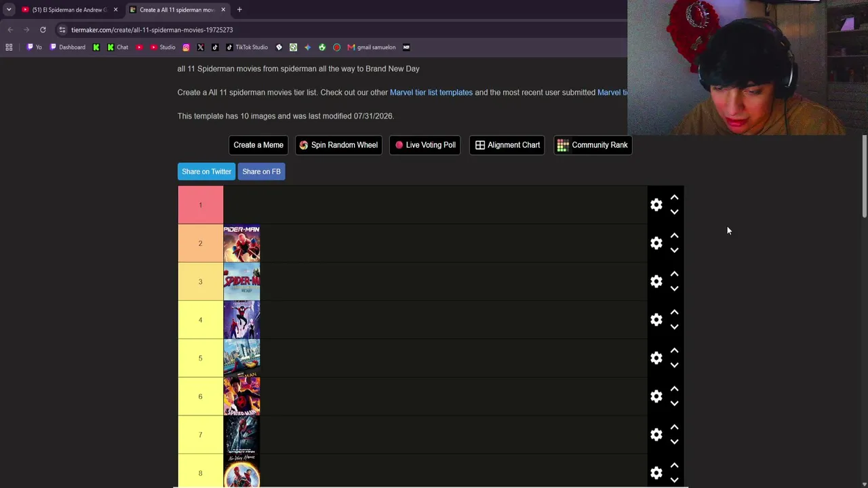Open the Instagram bookmark
The image size is (868, 488).
click(186, 47)
